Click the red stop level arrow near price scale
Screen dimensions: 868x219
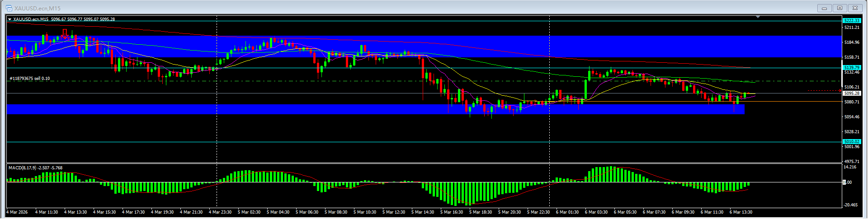pos(824,91)
